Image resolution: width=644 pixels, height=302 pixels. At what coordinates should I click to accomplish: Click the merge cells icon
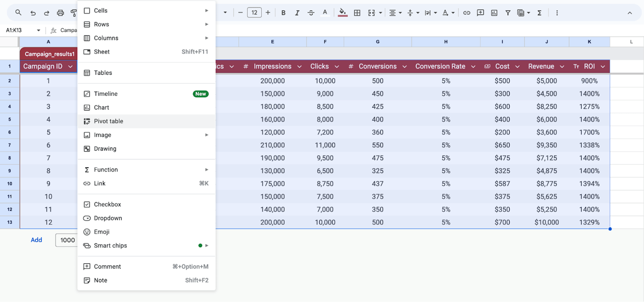pos(372,13)
